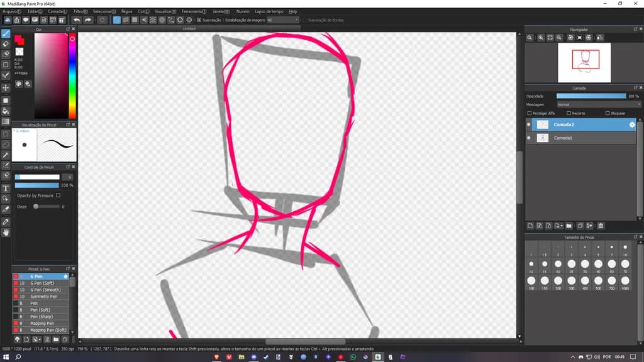Image resolution: width=644 pixels, height=362 pixels.
Task: Open Camada2 layer settings gear
Action: tap(631, 124)
